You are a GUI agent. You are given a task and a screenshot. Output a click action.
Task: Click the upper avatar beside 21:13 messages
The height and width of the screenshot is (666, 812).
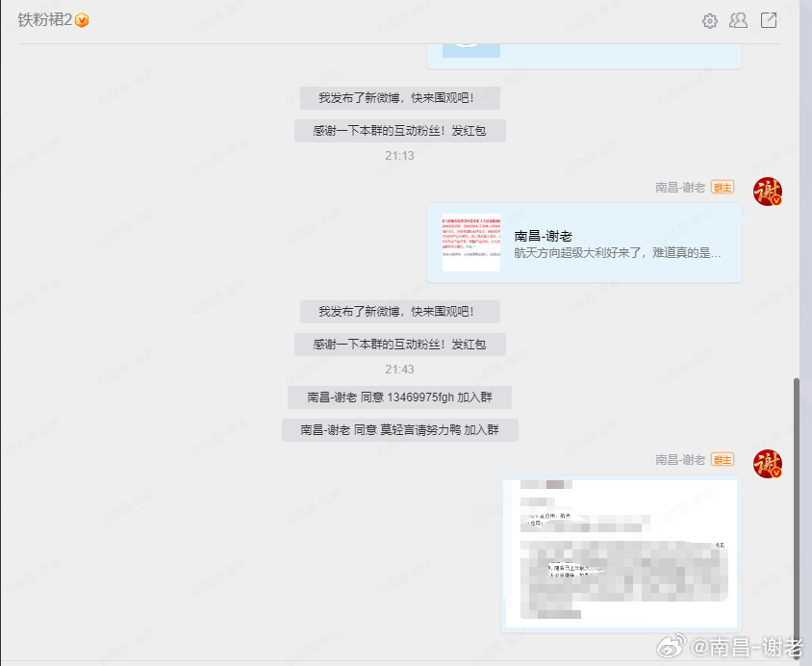(768, 192)
